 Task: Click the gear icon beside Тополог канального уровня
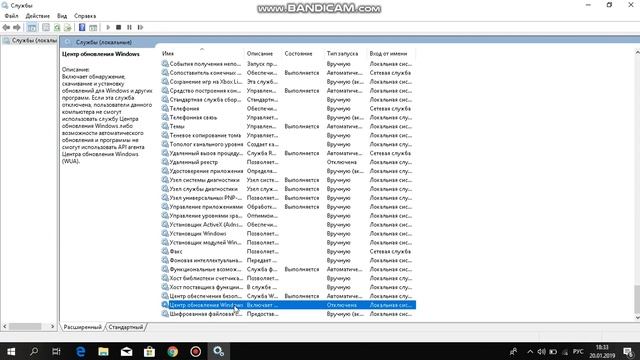165,144
